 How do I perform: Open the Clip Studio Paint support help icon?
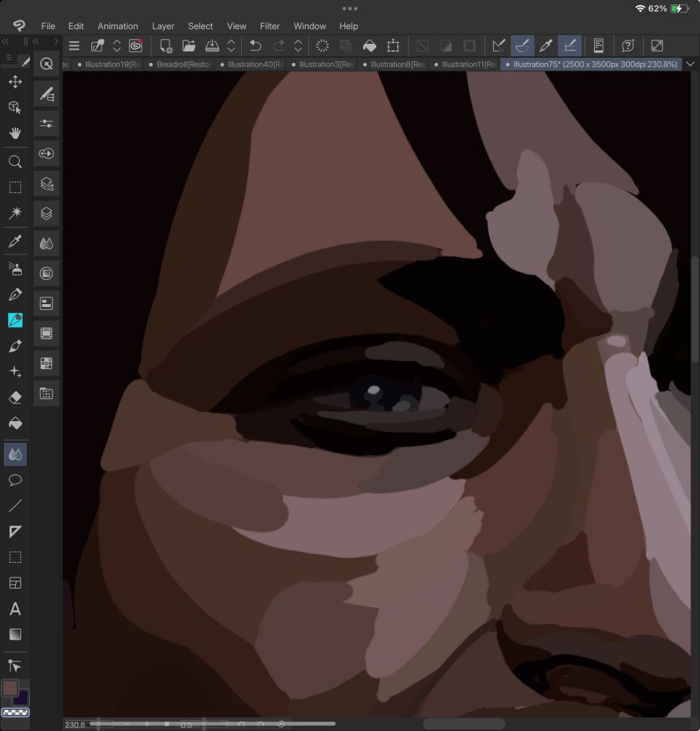[628, 45]
